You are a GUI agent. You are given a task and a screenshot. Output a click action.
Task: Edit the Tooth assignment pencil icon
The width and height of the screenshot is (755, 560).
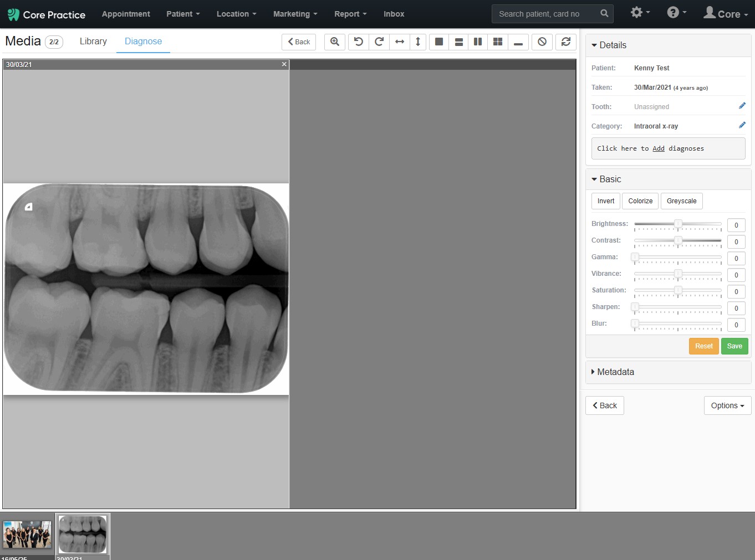coord(742,106)
